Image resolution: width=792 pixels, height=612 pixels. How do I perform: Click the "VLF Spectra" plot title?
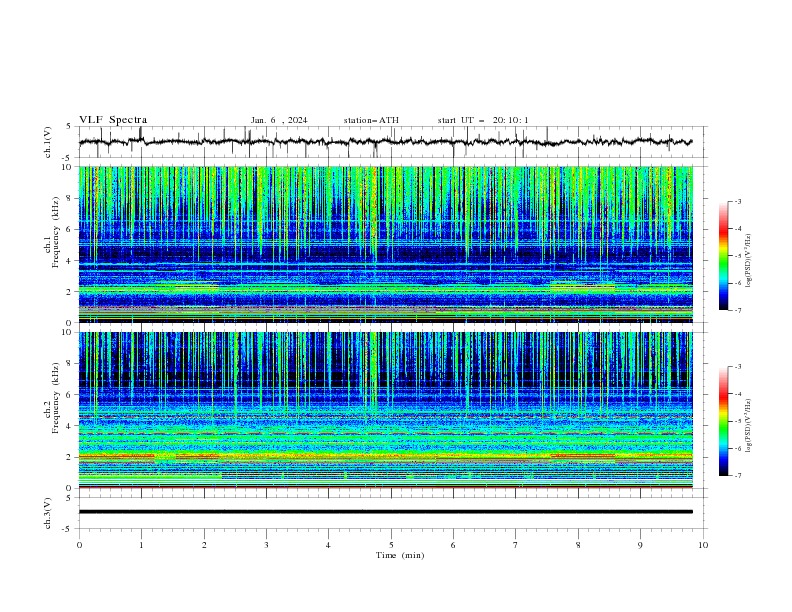coord(113,120)
